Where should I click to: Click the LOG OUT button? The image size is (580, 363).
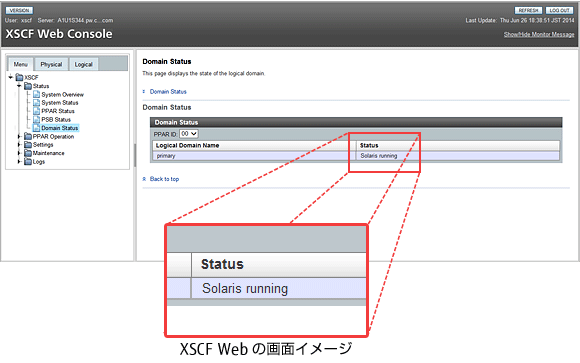[559, 10]
